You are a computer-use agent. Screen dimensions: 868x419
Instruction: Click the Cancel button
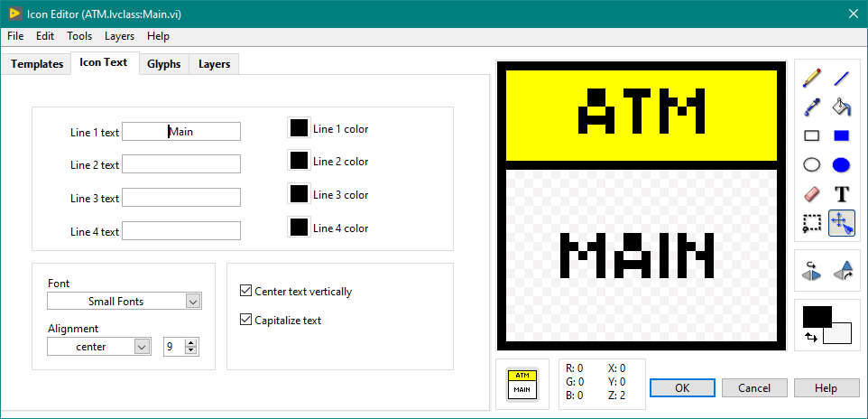(x=754, y=387)
